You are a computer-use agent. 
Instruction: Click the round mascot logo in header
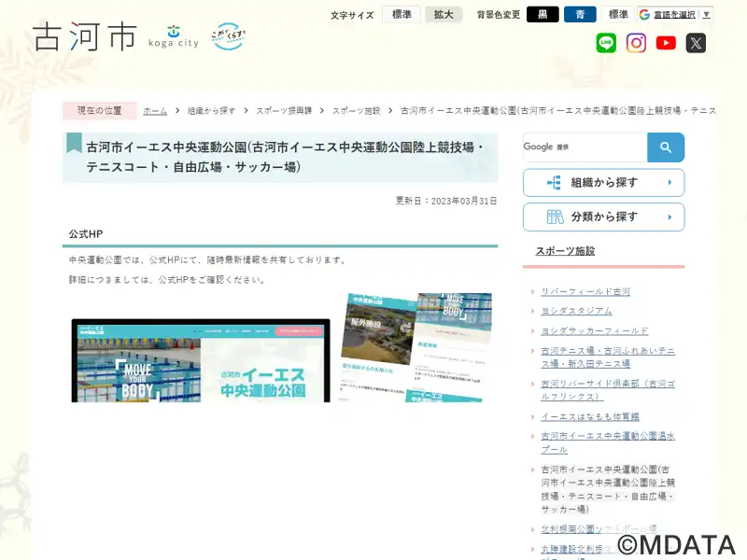[x=228, y=37]
